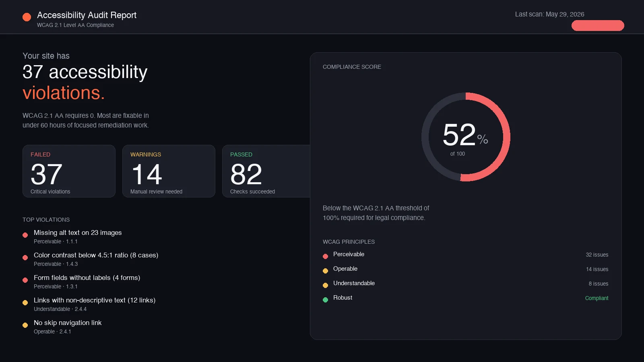The height and width of the screenshot is (362, 644).
Task: Click the orange logo dot beside Accessibility Audit Report
Action: (27, 17)
